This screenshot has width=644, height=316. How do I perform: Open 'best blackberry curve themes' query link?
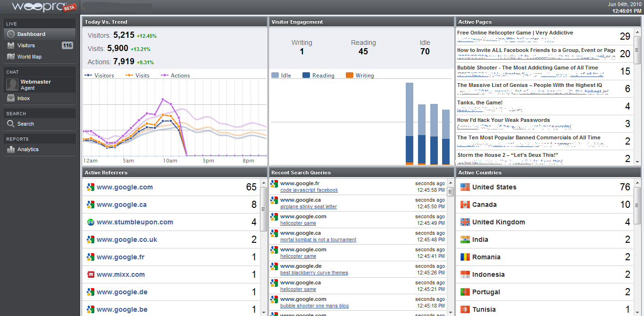tap(314, 273)
